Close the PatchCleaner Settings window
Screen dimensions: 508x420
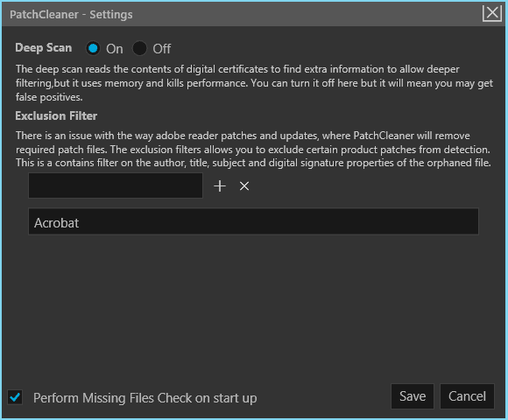[x=492, y=14]
